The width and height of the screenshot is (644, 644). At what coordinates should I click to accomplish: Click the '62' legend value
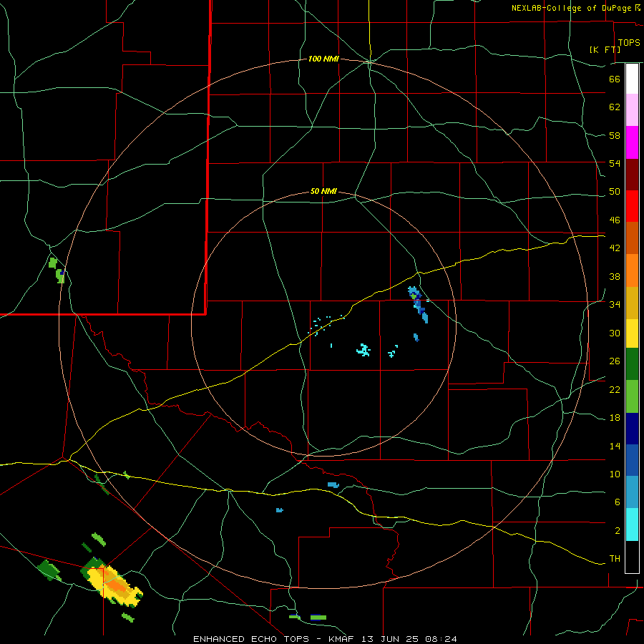point(615,107)
